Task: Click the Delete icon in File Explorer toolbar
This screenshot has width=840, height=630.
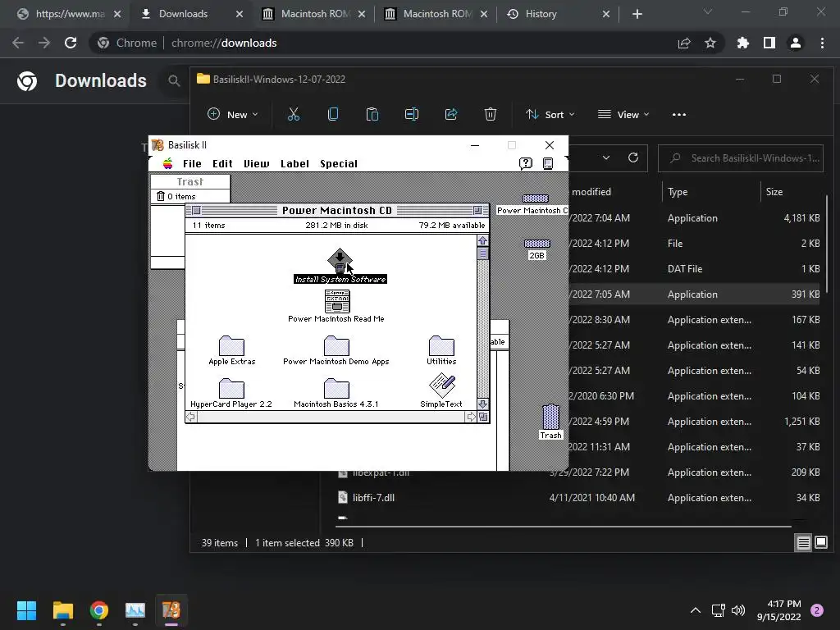Action: click(491, 114)
